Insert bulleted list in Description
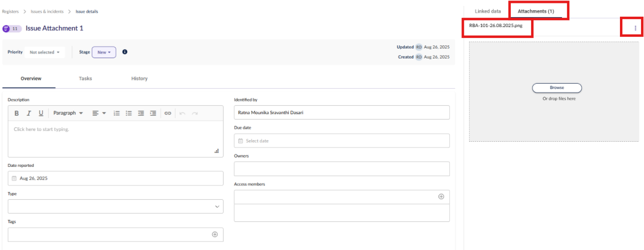This screenshot has width=644, height=250. [129, 113]
